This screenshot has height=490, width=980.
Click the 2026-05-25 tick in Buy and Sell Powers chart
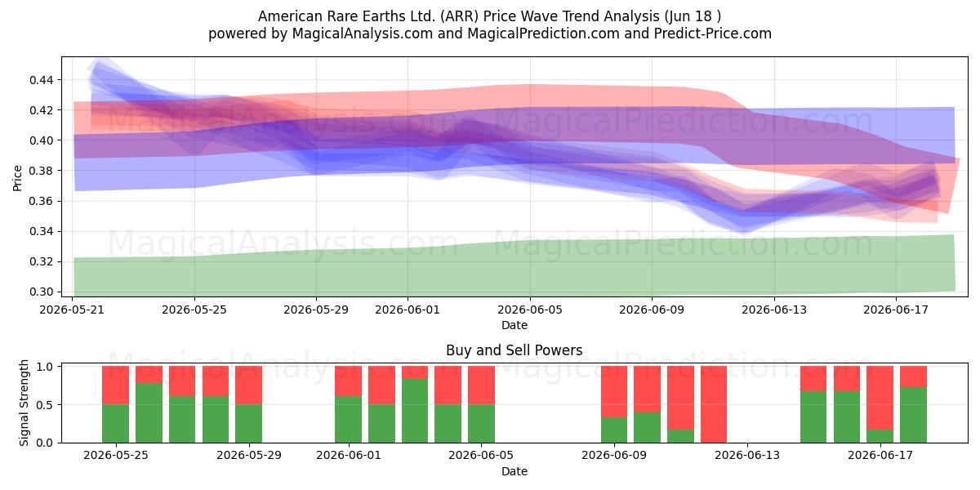click(x=116, y=456)
